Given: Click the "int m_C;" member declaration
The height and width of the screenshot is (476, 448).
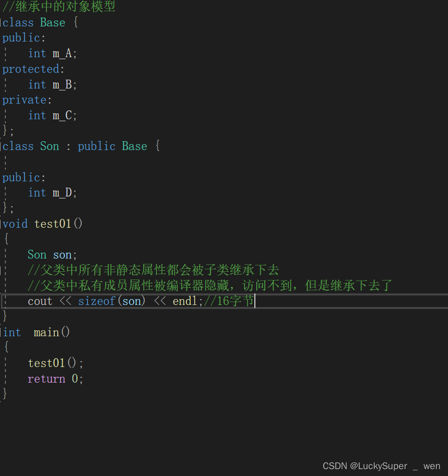Looking at the screenshot, I should click(52, 115).
